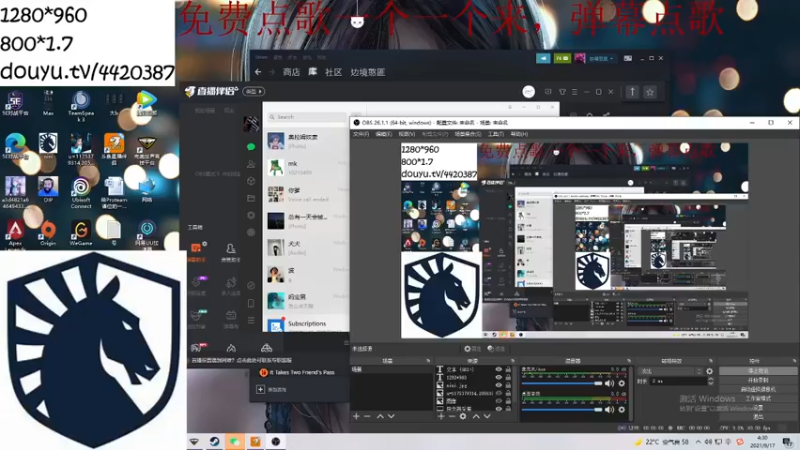Move selected source up
This screenshot has height=450, width=800.
click(x=476, y=416)
